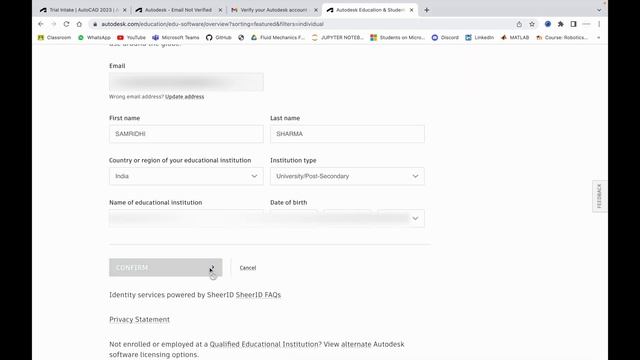Open Qualified Educational Institution link
The image size is (640, 360).
264,344
